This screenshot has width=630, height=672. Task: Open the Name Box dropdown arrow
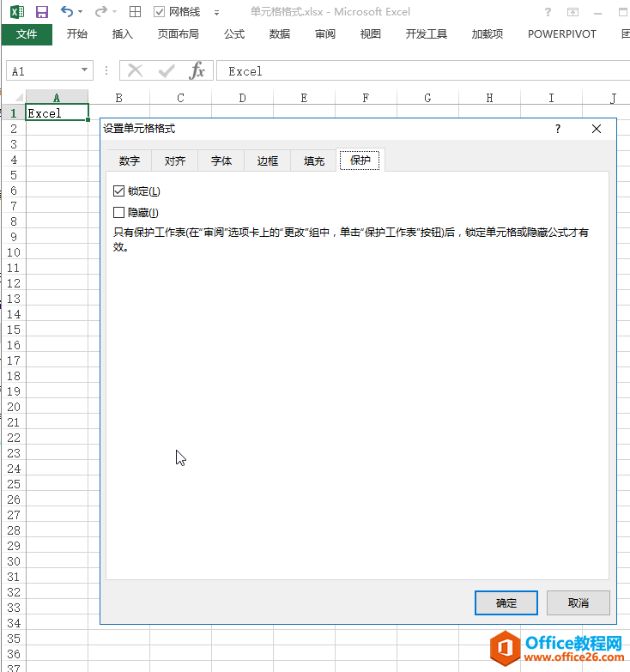(x=84, y=71)
